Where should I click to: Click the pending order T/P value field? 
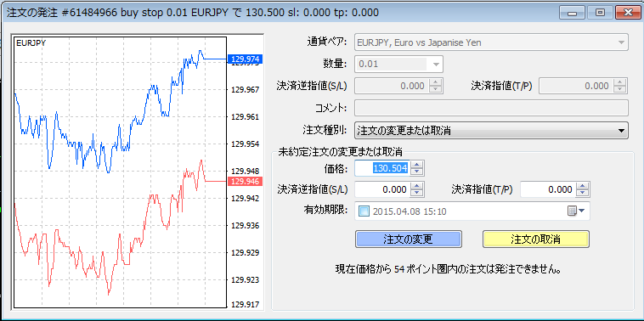(548, 189)
